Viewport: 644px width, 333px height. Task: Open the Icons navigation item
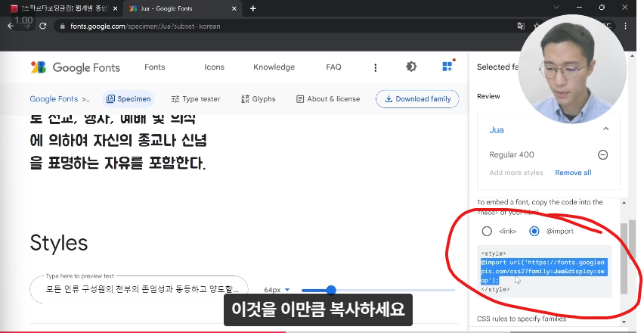[215, 67]
